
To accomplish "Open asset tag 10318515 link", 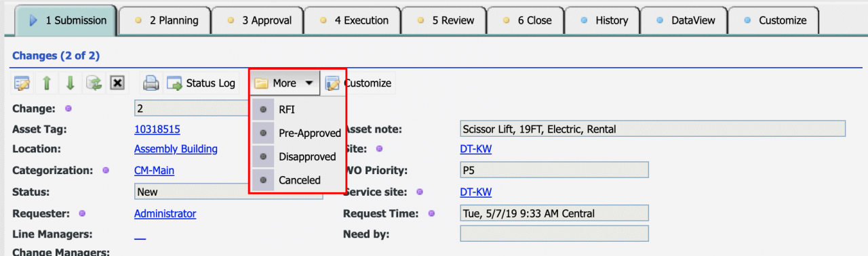I will click(x=157, y=129).
